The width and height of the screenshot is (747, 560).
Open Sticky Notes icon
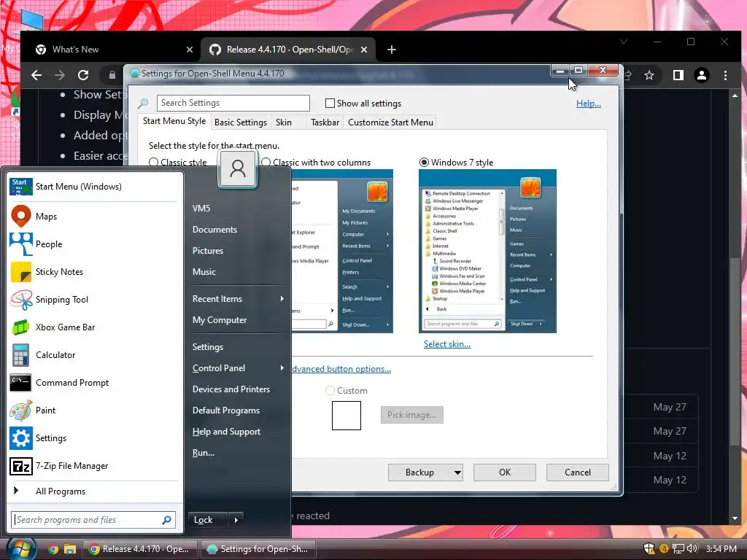tap(21, 271)
